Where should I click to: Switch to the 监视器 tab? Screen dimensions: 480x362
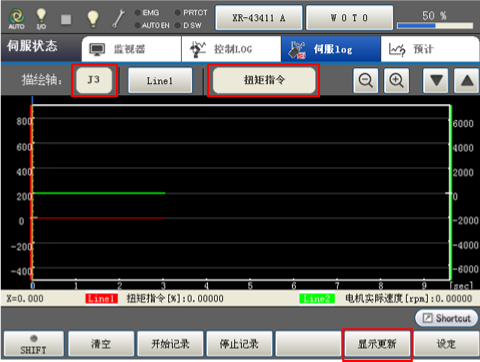[131, 49]
